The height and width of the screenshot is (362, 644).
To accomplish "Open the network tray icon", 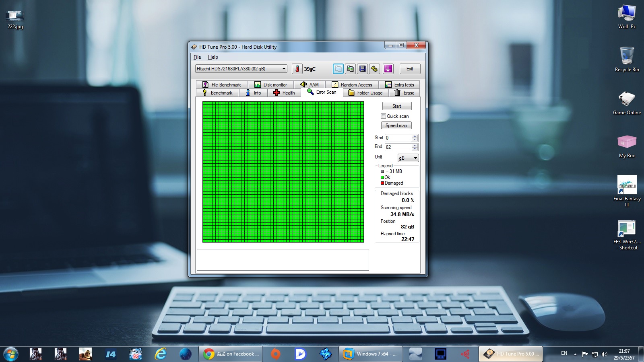I will [x=594, y=354].
